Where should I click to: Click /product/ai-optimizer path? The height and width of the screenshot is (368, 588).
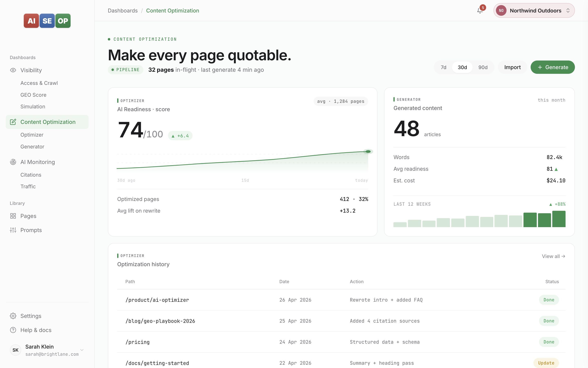(157, 300)
